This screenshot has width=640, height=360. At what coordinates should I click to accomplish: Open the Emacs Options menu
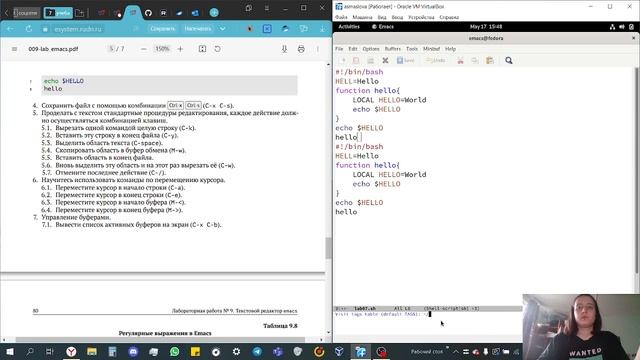coord(371,49)
